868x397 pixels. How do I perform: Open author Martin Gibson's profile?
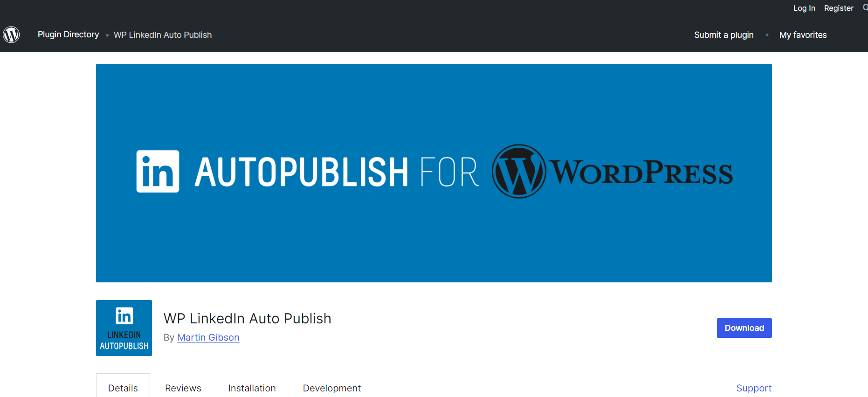208,337
